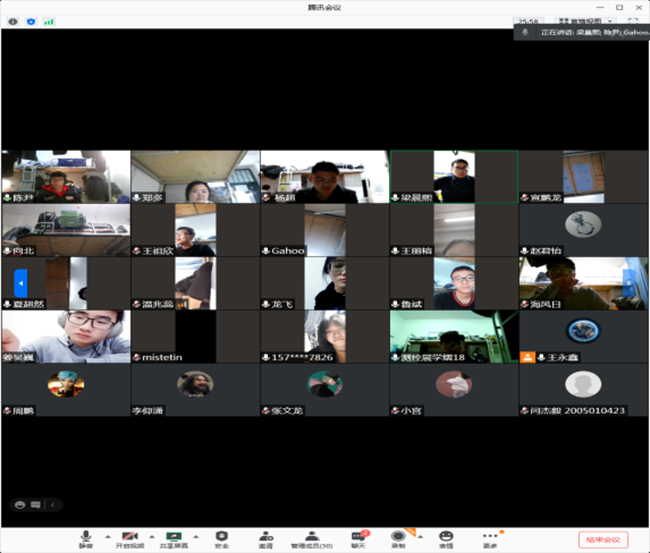Click the 结束会议 end meeting button

pyautogui.click(x=603, y=540)
